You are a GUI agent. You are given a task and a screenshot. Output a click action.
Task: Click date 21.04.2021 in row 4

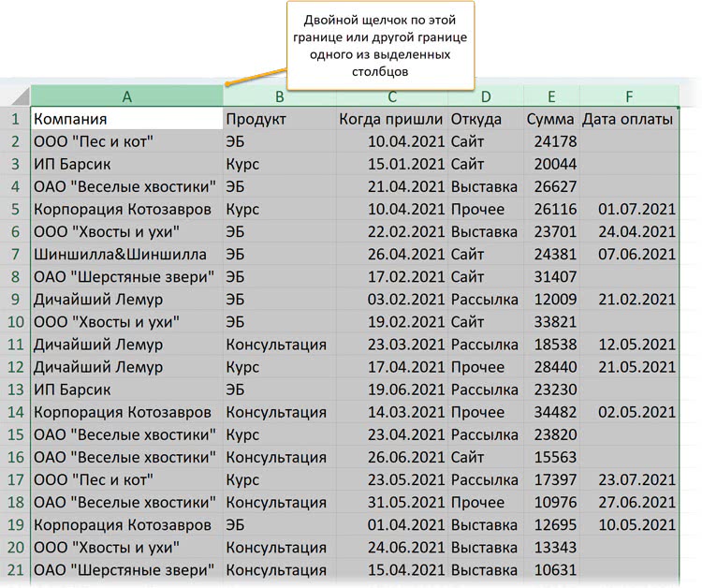(x=392, y=186)
